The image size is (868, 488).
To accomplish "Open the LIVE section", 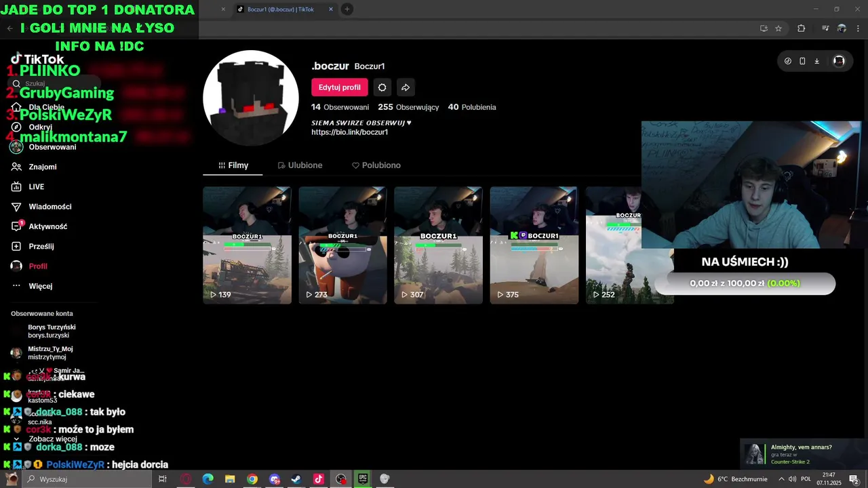I will coord(36,186).
